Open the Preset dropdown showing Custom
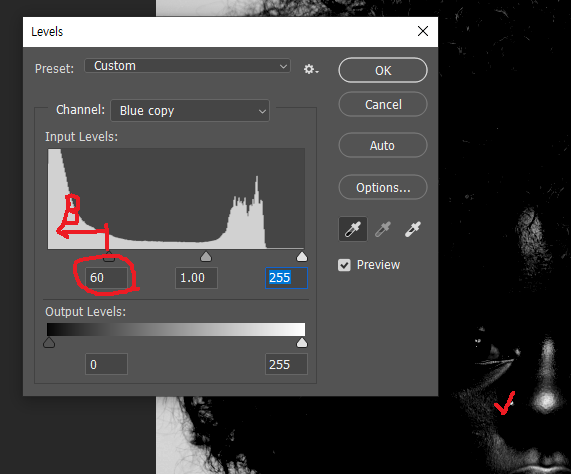The height and width of the screenshot is (474, 571). click(x=188, y=66)
